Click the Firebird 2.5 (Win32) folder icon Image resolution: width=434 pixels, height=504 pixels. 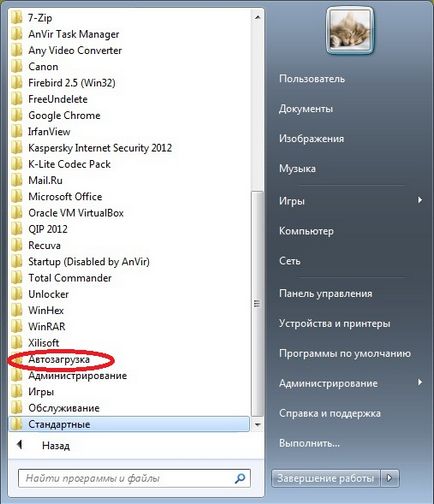(16, 83)
